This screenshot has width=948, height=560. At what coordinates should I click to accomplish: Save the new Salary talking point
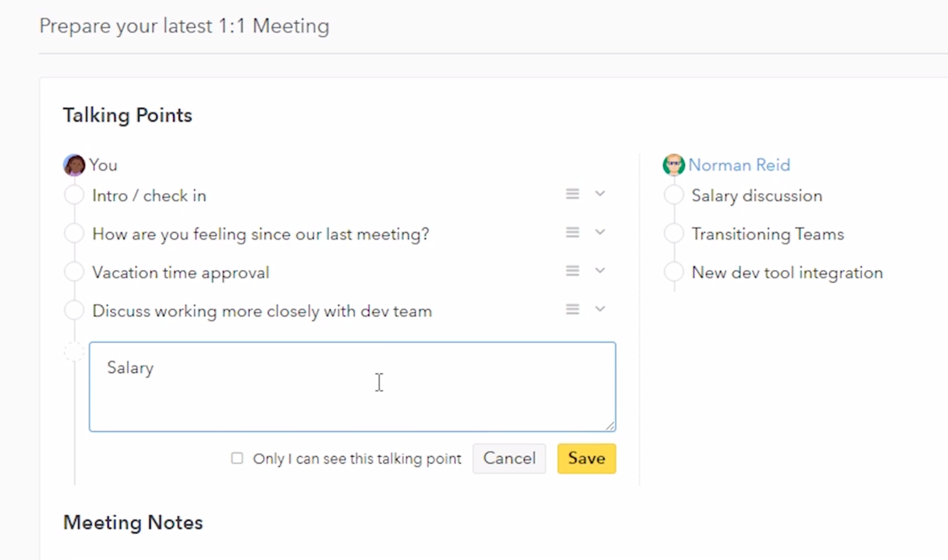click(586, 459)
